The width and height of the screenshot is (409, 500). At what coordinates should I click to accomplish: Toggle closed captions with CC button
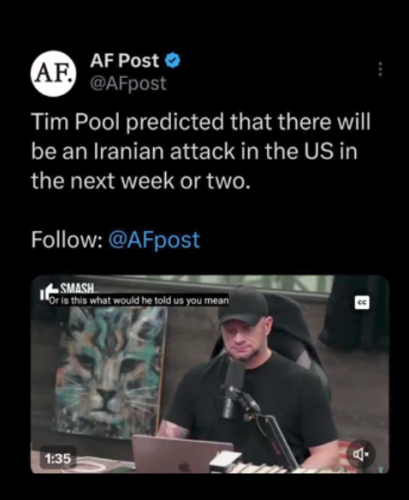[x=363, y=302]
